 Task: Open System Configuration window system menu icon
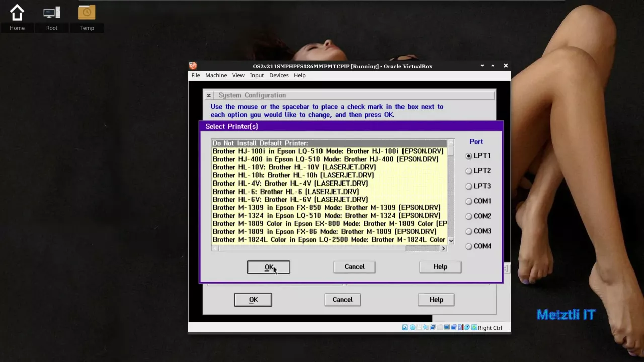coord(208,95)
